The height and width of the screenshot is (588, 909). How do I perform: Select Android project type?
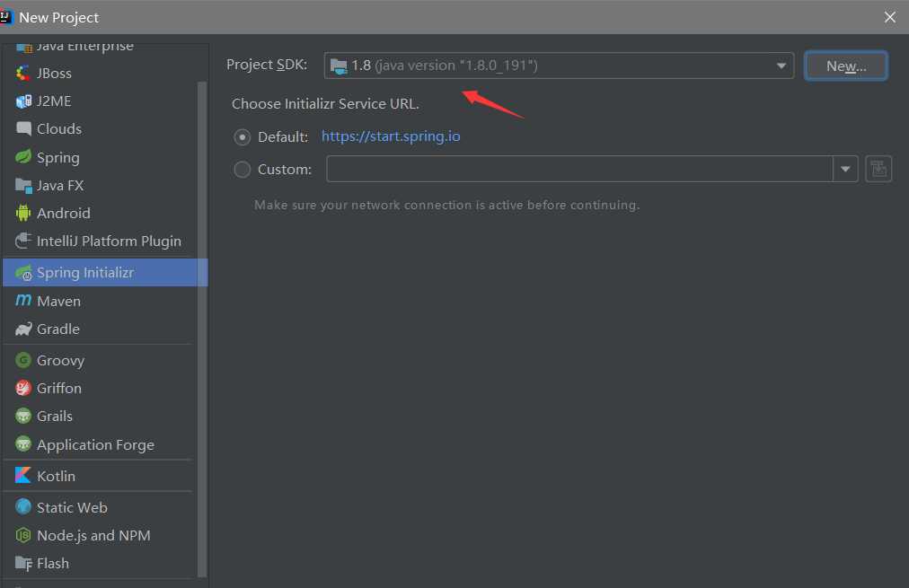101,213
